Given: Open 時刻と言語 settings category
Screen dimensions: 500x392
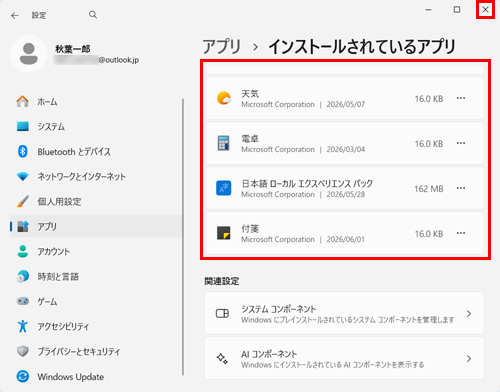Looking at the screenshot, I should tap(96, 276).
